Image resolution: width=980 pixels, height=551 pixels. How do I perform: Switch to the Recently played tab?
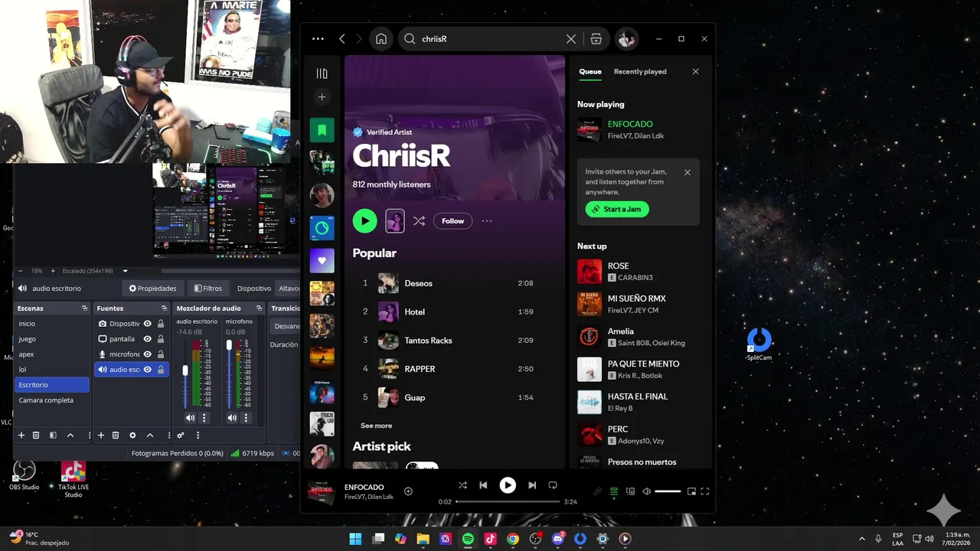pyautogui.click(x=640, y=72)
